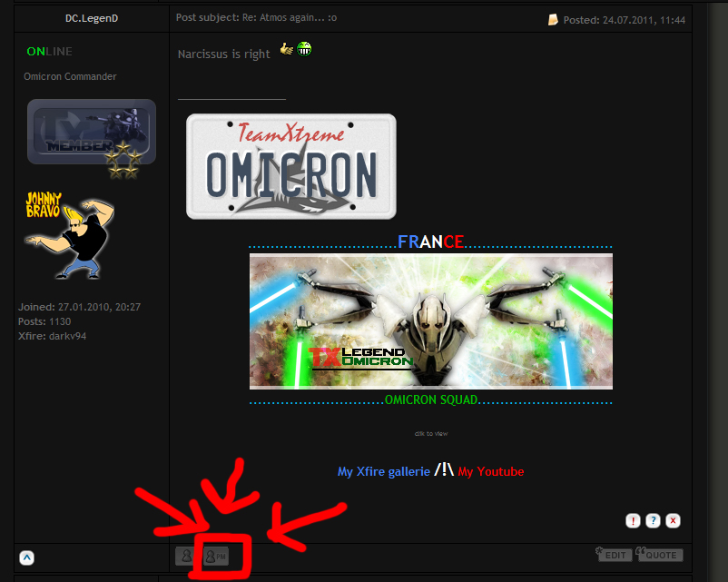The height and width of the screenshot is (582, 728).
Task: Open the TX Legend Omicron signature banner
Action: tap(431, 321)
